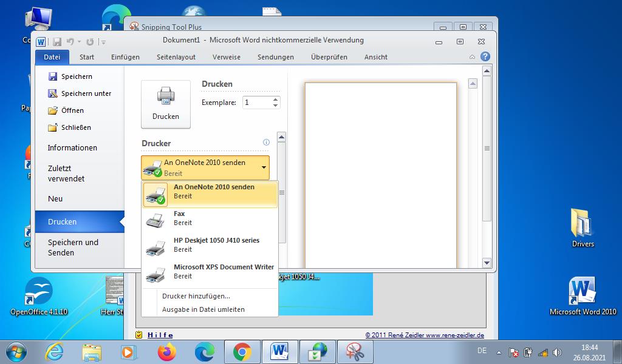Click print settings scrollbar up arrow
Viewport: 622px width, 364px height.
(x=282, y=138)
